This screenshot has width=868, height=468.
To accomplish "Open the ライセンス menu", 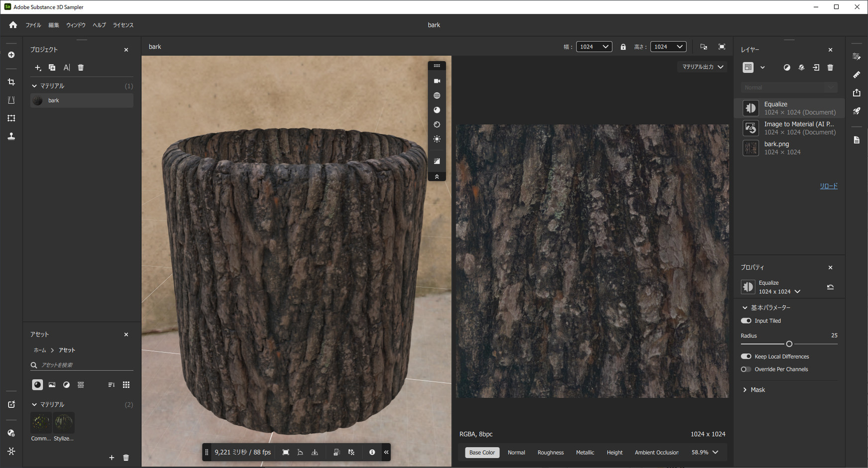I will click(123, 25).
